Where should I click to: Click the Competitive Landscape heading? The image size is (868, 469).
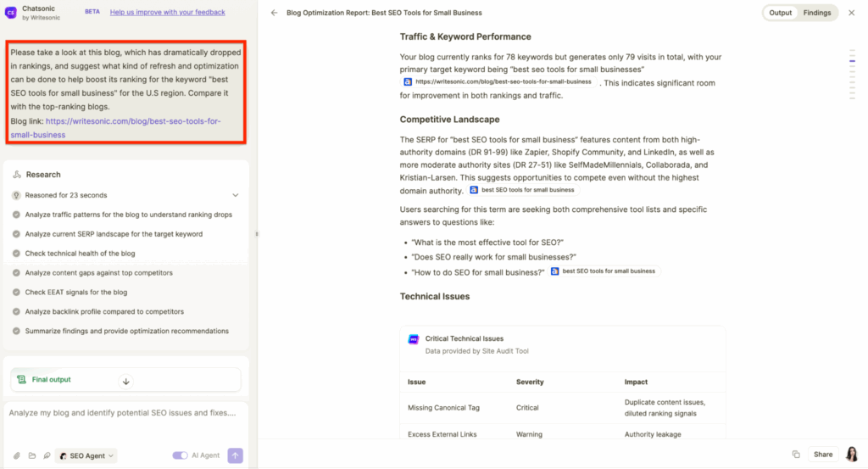(449, 119)
